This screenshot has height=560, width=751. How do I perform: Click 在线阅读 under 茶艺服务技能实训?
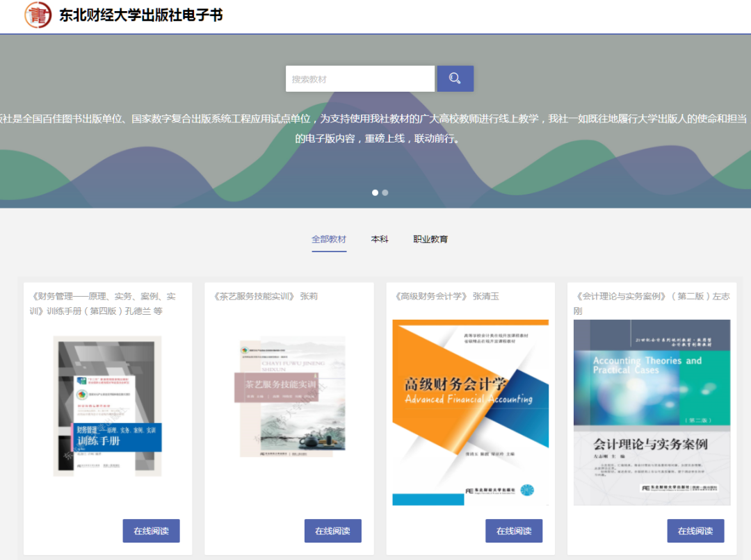pyautogui.click(x=332, y=530)
